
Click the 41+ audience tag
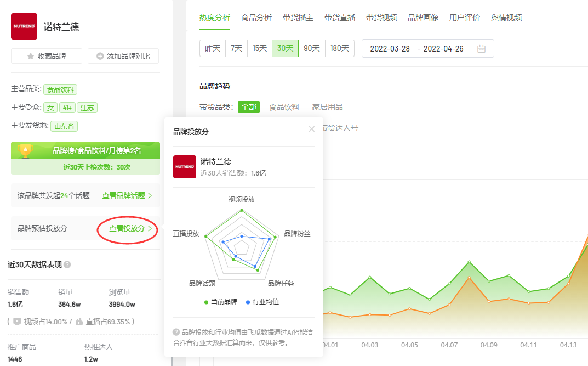67,108
